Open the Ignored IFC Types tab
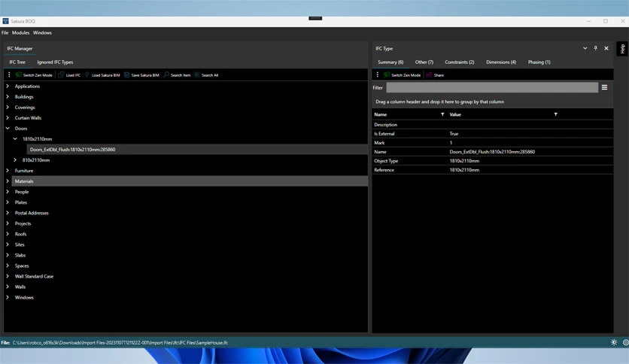This screenshot has height=364, width=629. click(x=55, y=62)
